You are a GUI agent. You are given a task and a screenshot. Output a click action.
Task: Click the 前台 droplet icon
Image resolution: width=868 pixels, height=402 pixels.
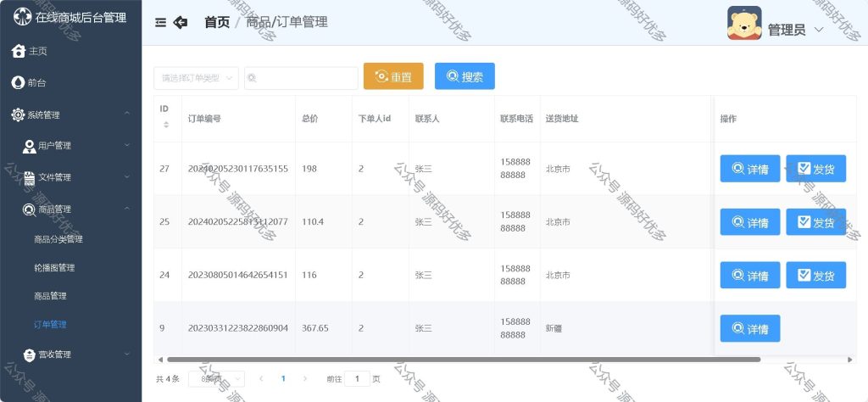click(19, 82)
